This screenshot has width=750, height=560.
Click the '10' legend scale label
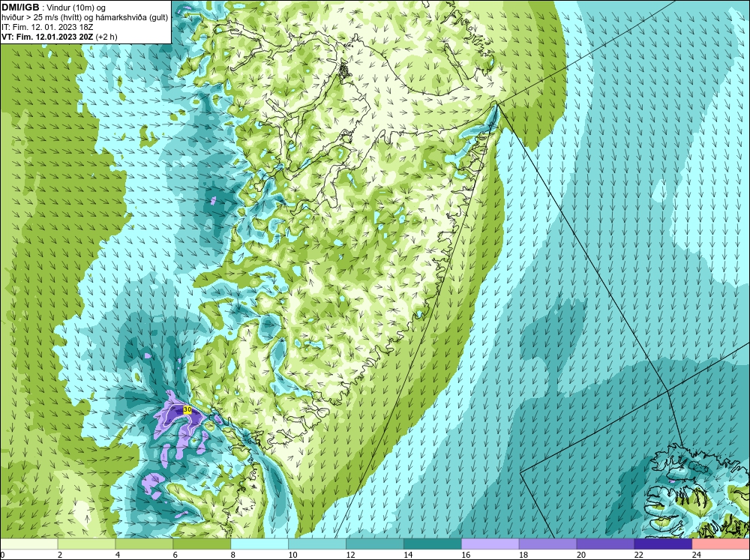(x=292, y=555)
